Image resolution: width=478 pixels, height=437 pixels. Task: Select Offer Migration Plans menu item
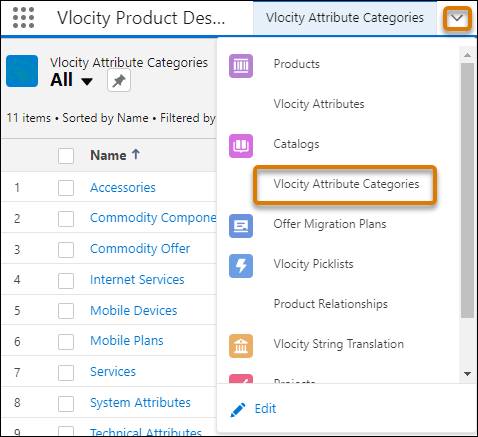330,224
